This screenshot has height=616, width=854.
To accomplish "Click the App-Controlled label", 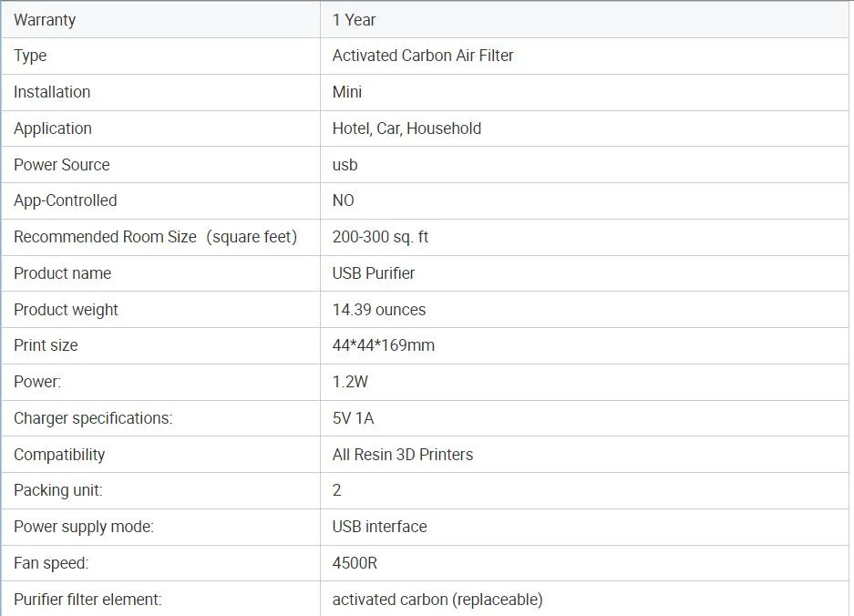I will [65, 200].
